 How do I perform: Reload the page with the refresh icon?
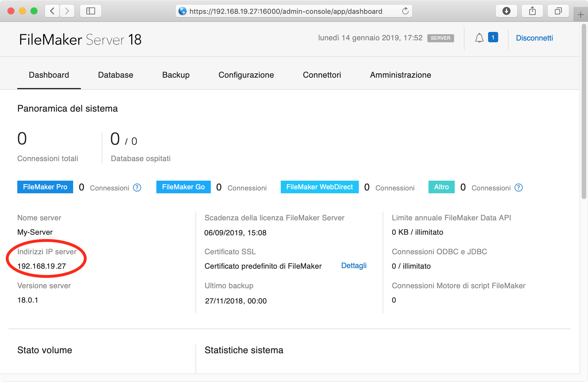(x=405, y=11)
